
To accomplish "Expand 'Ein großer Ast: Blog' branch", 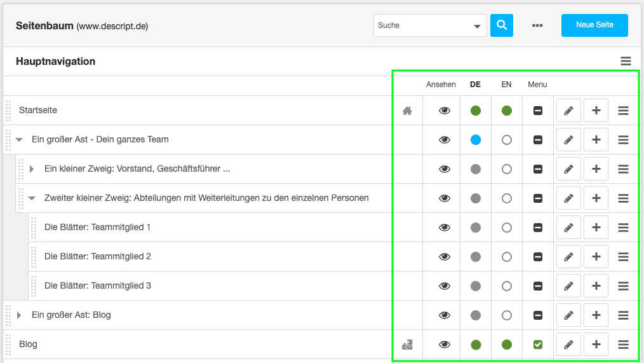I will coord(19,315).
